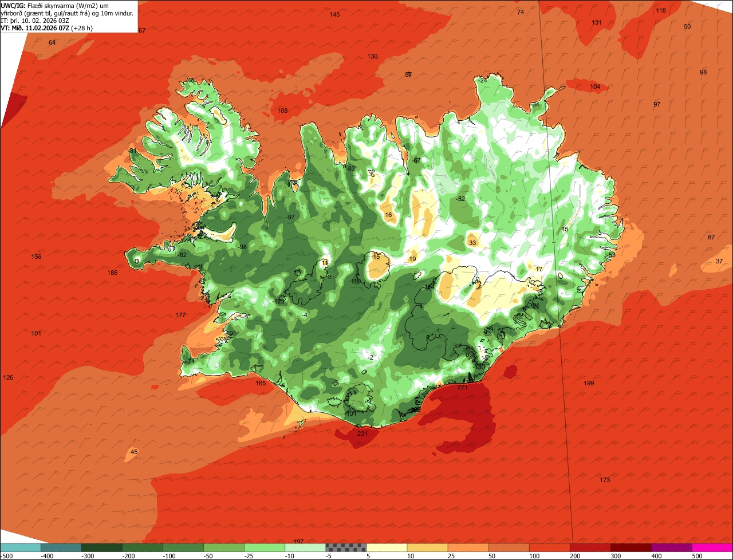Click the value 64 in the upper left
The width and height of the screenshot is (733, 560).
pos(52,42)
